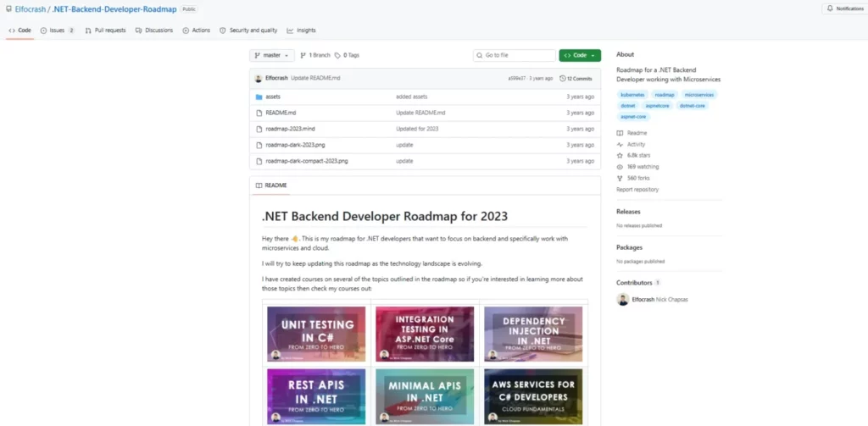Click the roadmap-2023.mind file icon

point(259,129)
